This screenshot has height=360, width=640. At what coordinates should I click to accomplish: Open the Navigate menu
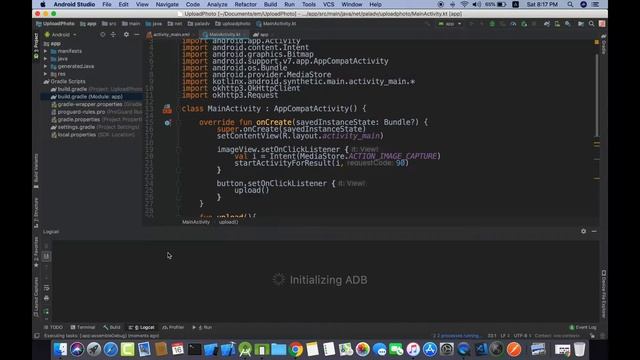[167, 4]
